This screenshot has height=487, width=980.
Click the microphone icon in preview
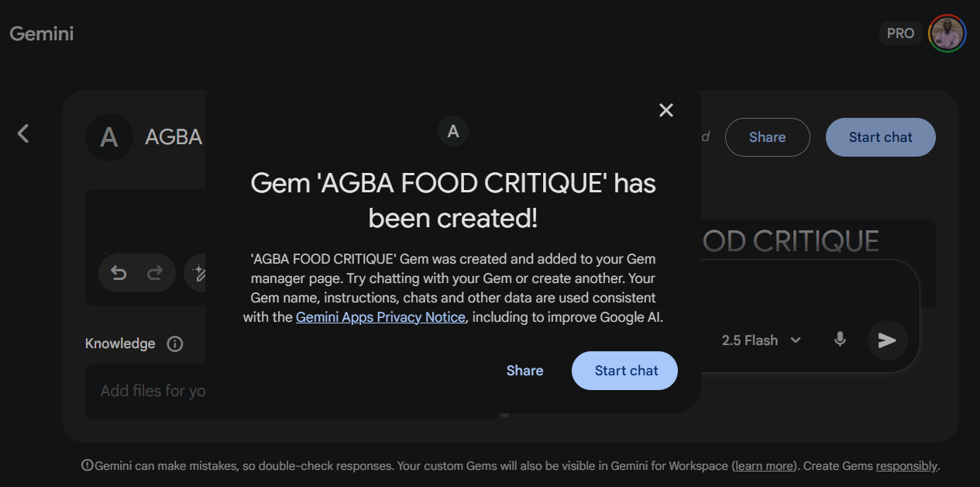point(840,340)
